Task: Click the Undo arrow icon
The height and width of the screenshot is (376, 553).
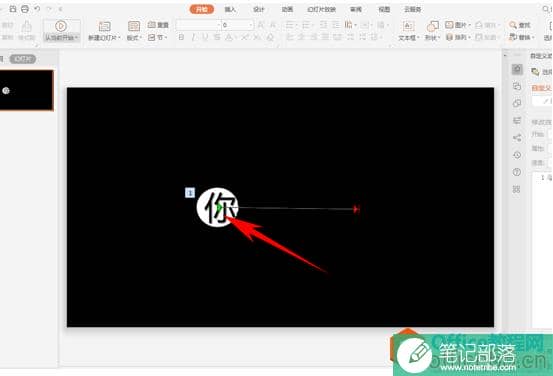Action: click(37, 9)
